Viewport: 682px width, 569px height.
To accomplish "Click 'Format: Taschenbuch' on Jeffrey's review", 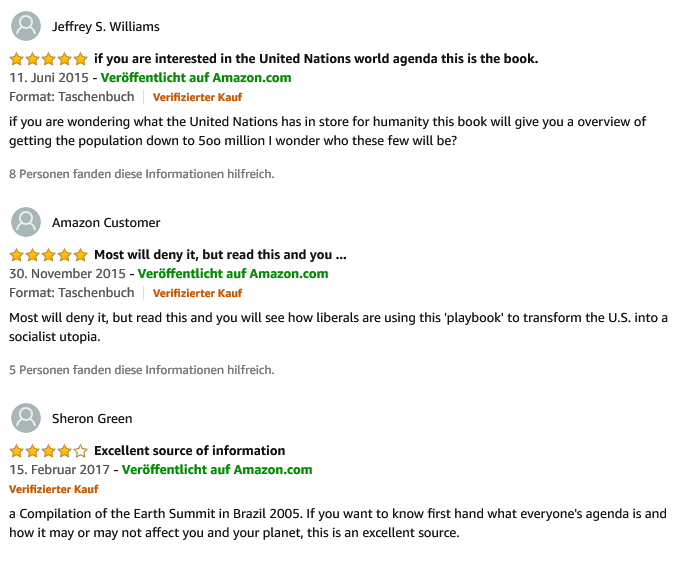I will (x=71, y=97).
